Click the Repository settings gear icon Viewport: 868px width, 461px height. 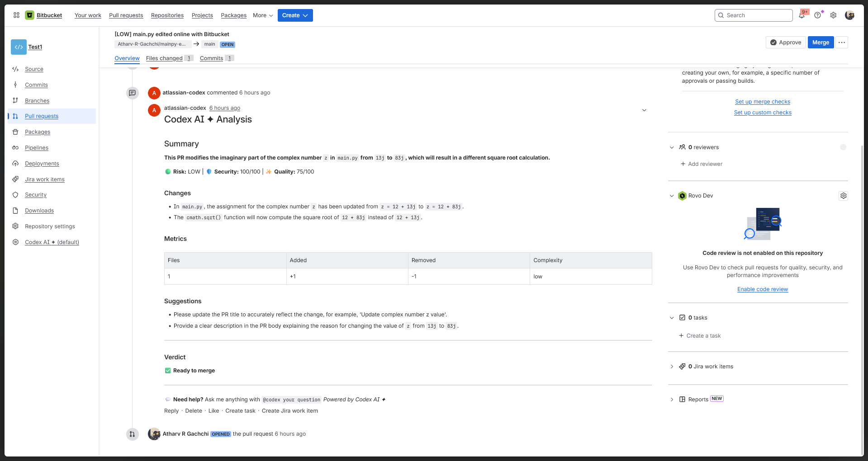coord(15,226)
